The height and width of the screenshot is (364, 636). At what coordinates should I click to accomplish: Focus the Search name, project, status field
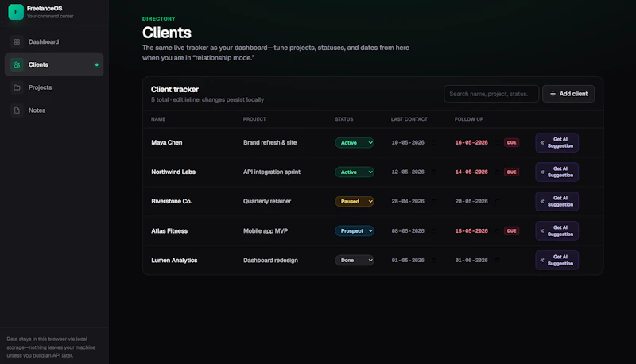pyautogui.click(x=491, y=94)
